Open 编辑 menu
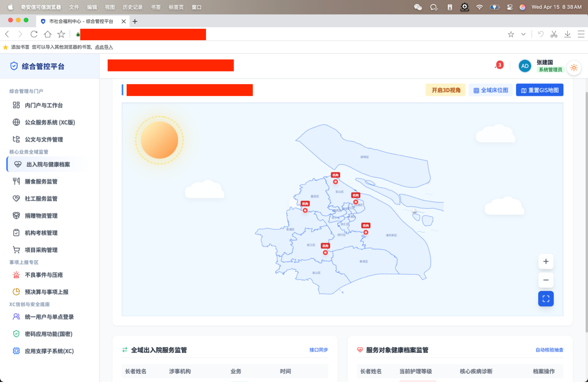Viewport: 588px width, 384px height. point(92,7)
